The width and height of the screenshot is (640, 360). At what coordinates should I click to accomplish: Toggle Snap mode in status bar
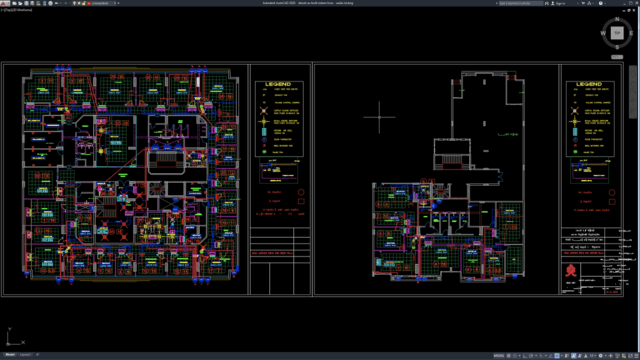point(515,356)
